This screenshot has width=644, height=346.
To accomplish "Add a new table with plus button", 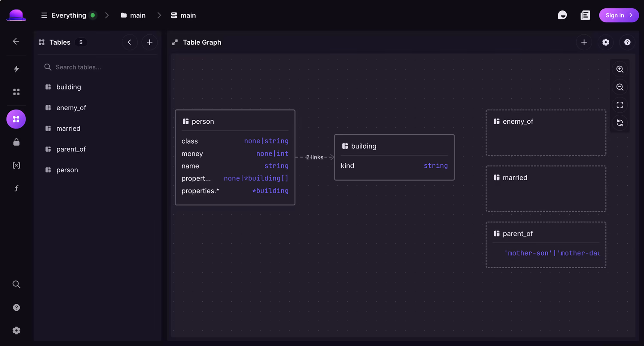I will 149,42.
